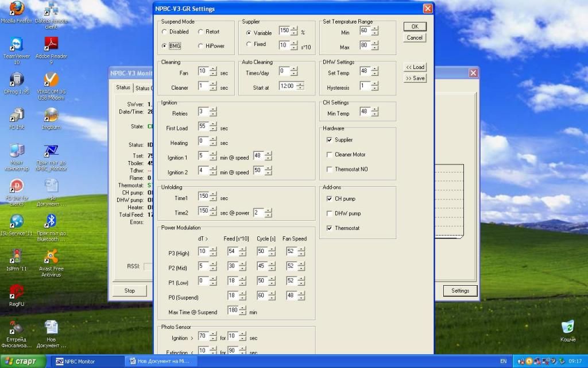Select the Fixed supplier option
The width and height of the screenshot is (588, 368).
(x=256, y=44)
